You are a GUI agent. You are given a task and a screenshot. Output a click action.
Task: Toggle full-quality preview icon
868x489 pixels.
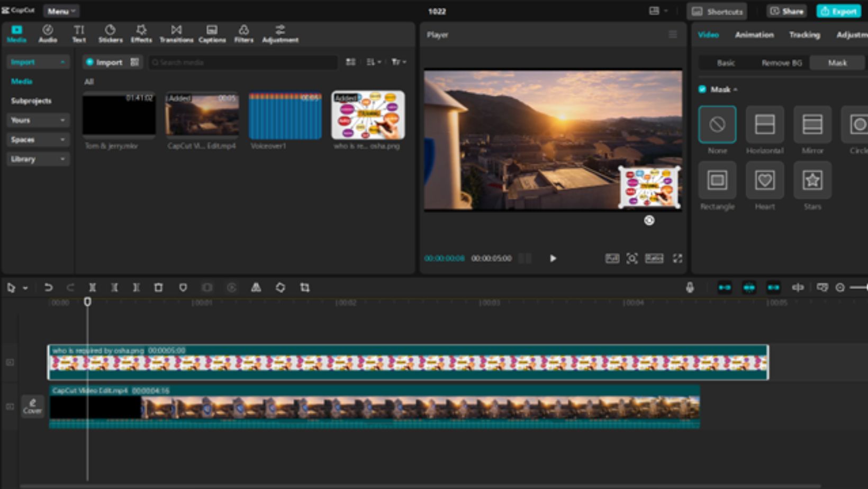pos(612,258)
